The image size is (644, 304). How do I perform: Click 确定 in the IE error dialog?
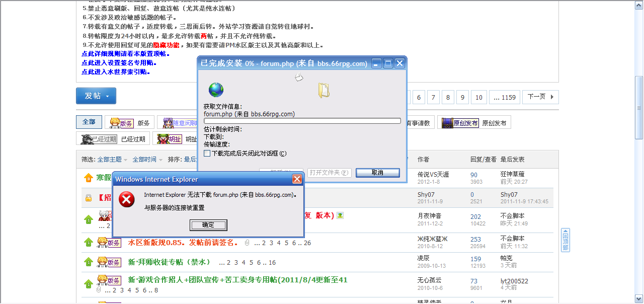pyautogui.click(x=208, y=225)
